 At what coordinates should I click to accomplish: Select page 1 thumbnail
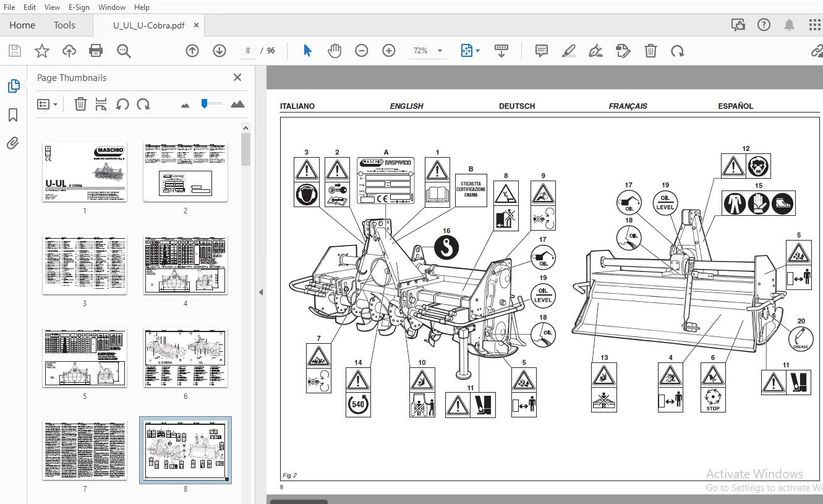click(85, 171)
